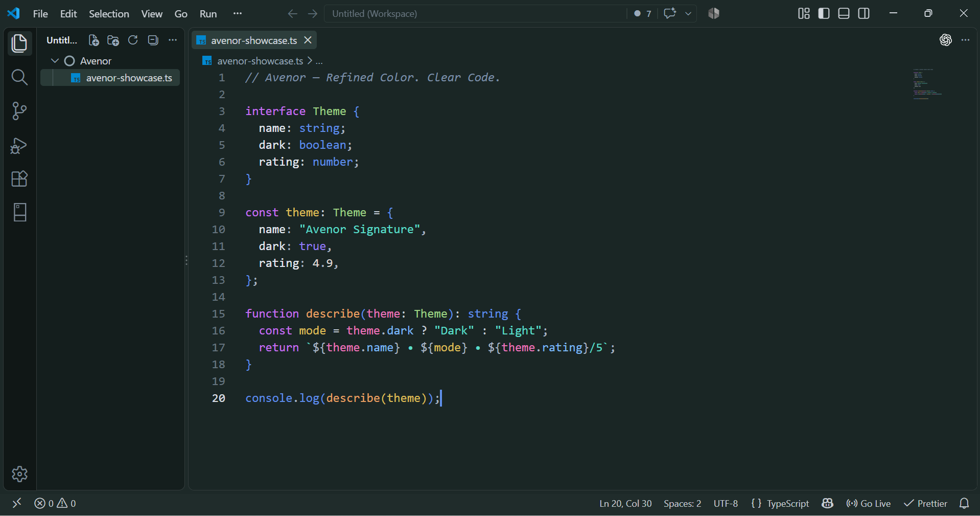Open remote window indicator in status bar

[x=17, y=503]
